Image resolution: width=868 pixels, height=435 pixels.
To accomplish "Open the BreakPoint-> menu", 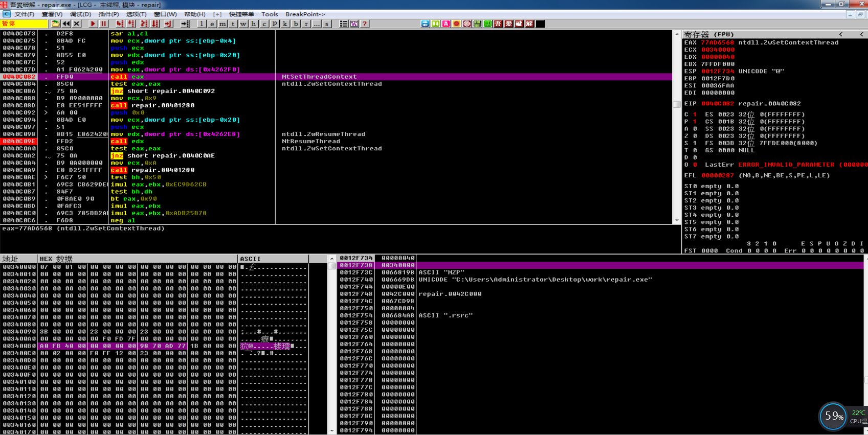I will pos(305,14).
